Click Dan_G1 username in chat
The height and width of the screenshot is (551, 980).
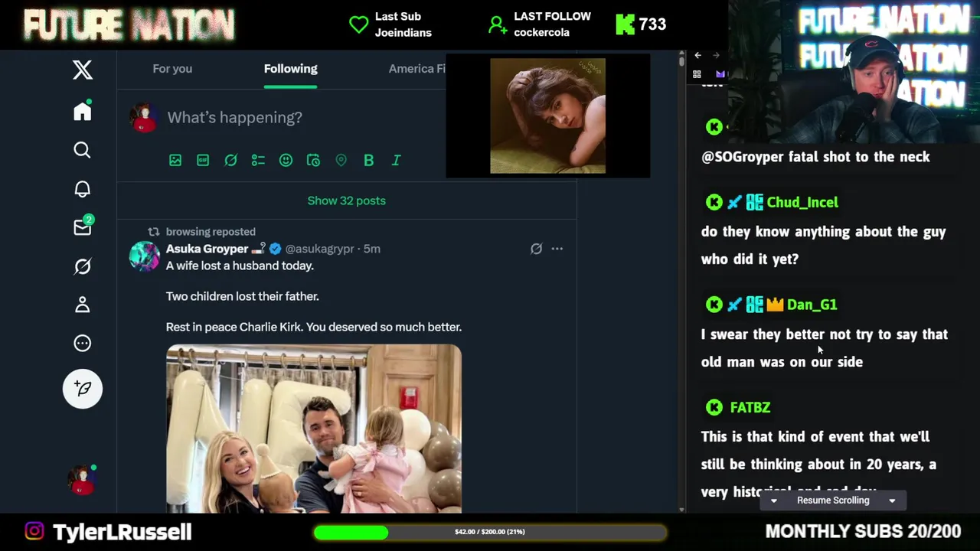(812, 305)
